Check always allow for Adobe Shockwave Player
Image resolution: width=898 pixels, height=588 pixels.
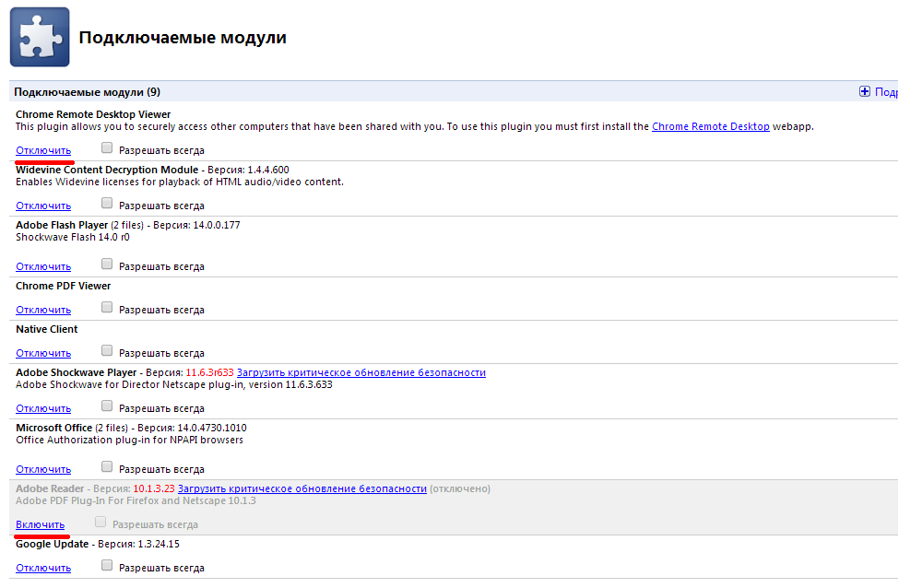tap(108, 406)
